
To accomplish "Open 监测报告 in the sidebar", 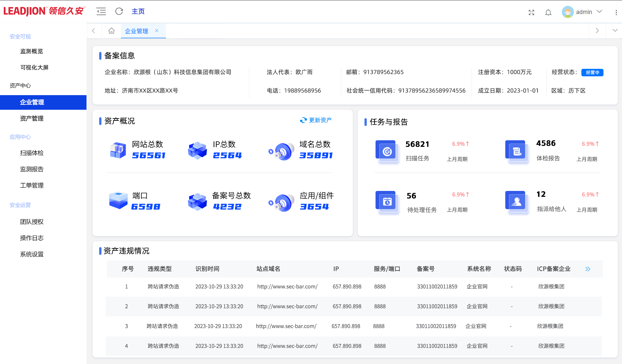I will click(x=32, y=169).
